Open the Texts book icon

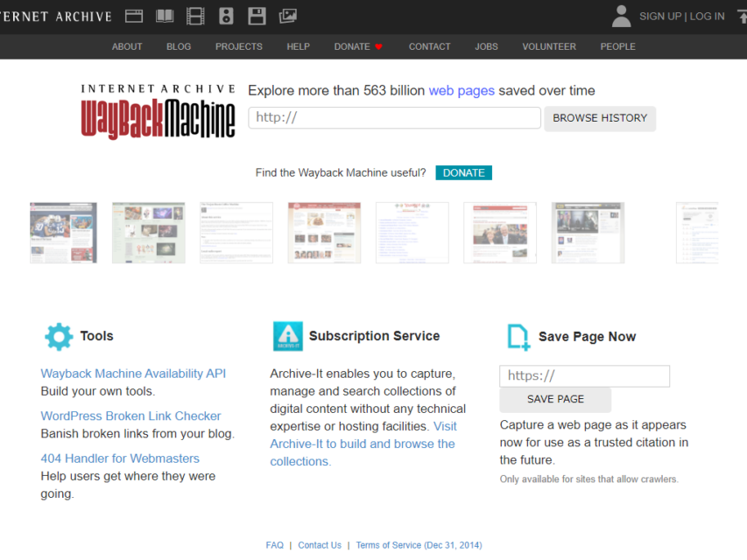[x=165, y=17]
